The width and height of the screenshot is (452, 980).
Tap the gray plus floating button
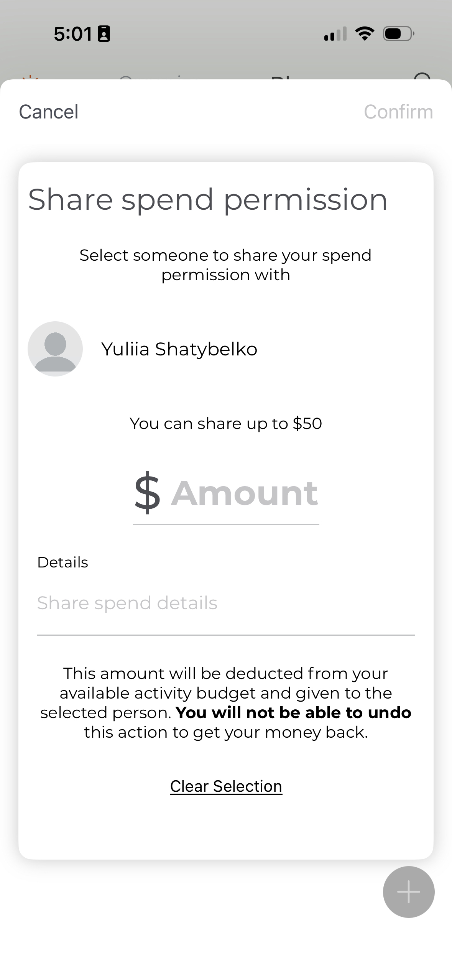point(408,891)
